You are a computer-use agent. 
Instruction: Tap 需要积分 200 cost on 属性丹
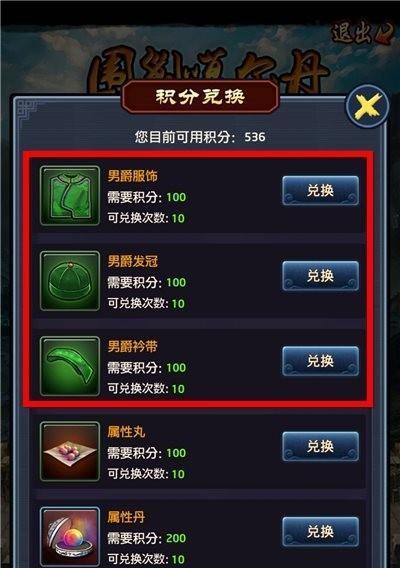tap(147, 538)
